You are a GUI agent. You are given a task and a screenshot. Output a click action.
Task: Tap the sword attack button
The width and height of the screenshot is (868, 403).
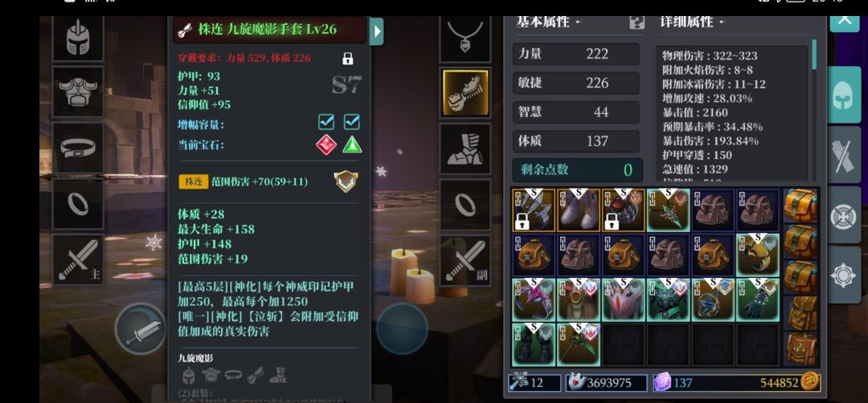point(140,329)
